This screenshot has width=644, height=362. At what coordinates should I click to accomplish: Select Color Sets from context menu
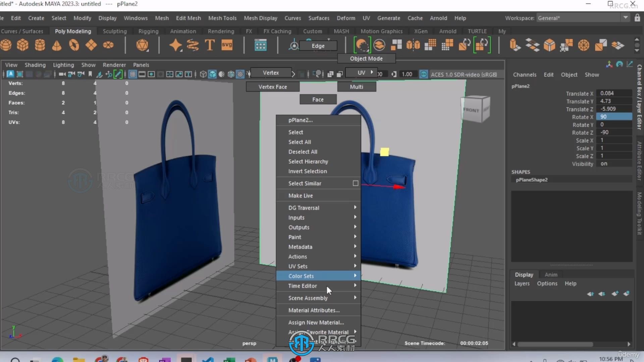[x=301, y=276]
